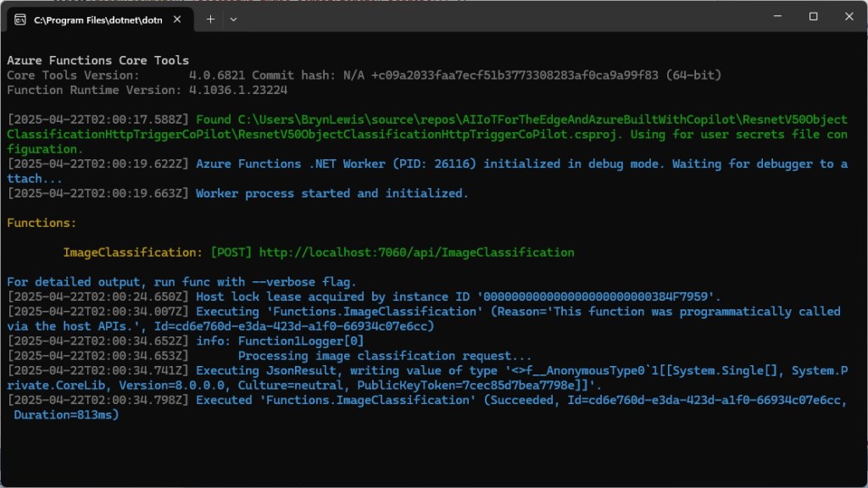Expand the new tab profile dropdown chevron

point(234,19)
